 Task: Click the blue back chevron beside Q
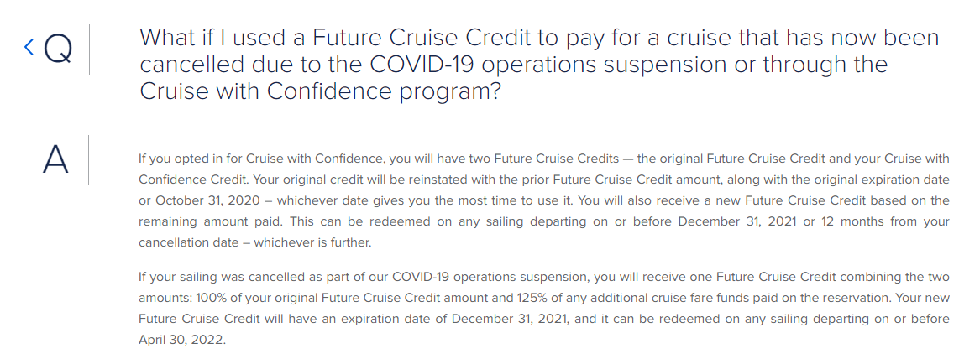point(29,47)
